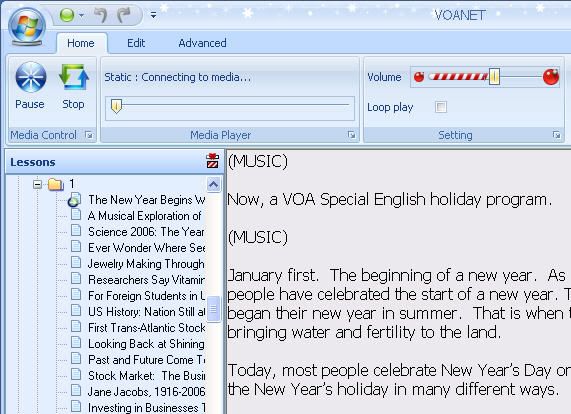Screen dimensions: 571x414
Task: Click the large red ornament volume-max icon
Action: [551, 76]
